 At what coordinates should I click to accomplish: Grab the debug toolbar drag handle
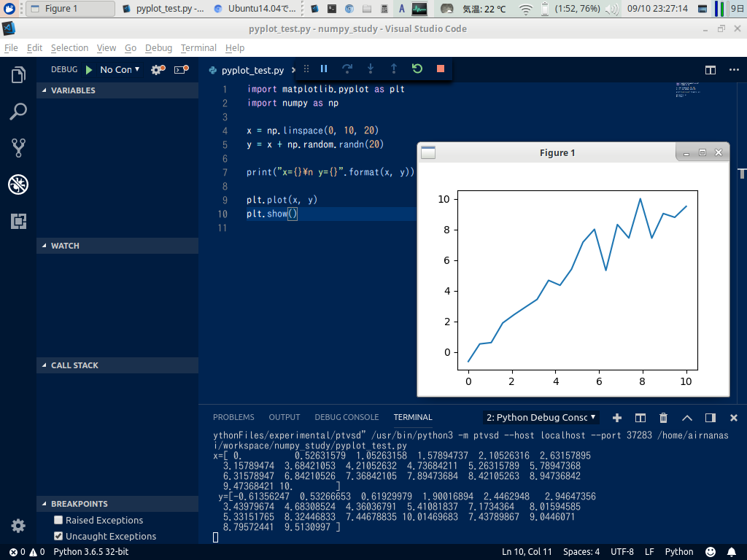[306, 69]
